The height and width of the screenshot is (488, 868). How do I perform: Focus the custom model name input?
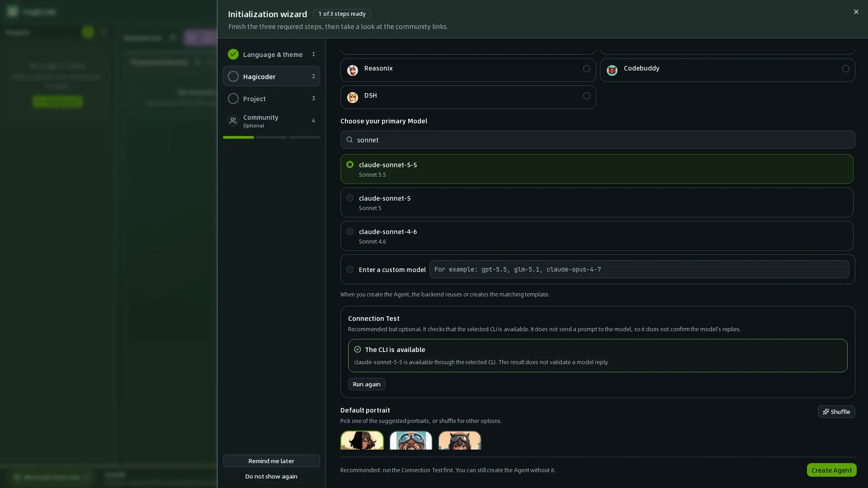pyautogui.click(x=639, y=269)
